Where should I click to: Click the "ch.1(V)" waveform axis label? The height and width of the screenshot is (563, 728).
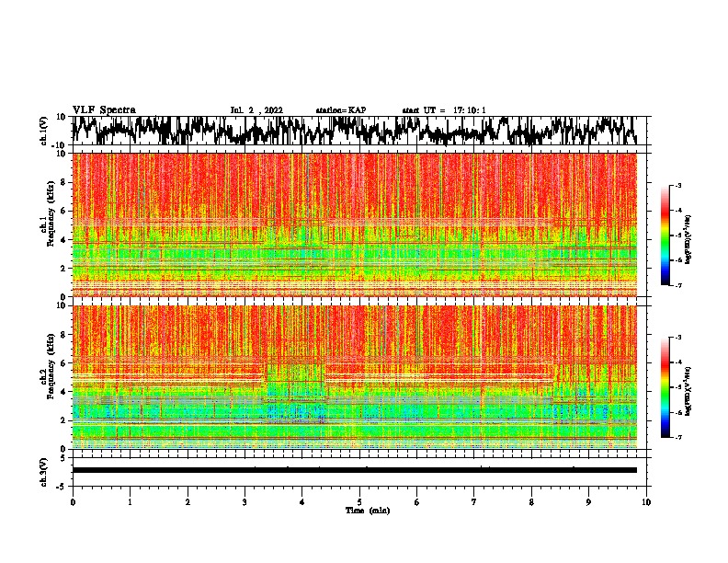[x=44, y=131]
